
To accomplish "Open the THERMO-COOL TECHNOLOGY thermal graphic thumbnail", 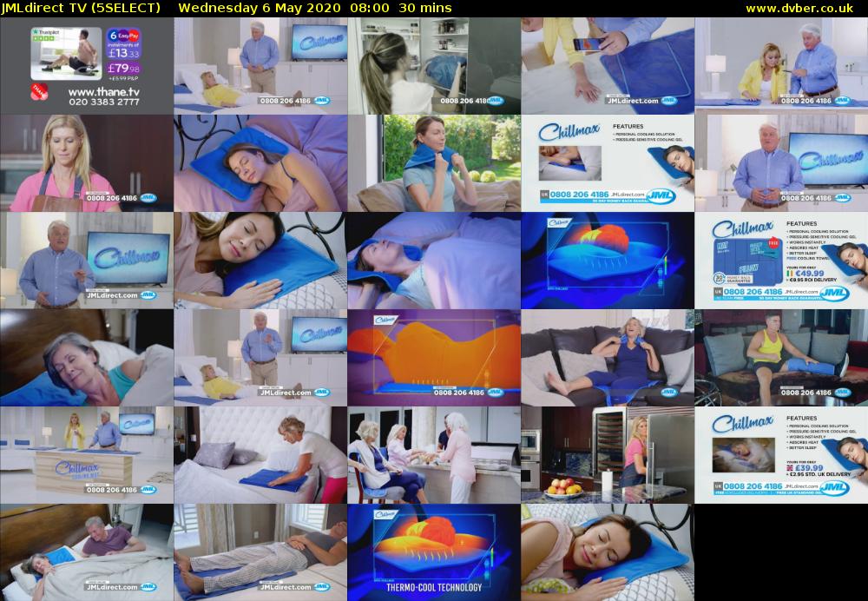I will tap(434, 552).
